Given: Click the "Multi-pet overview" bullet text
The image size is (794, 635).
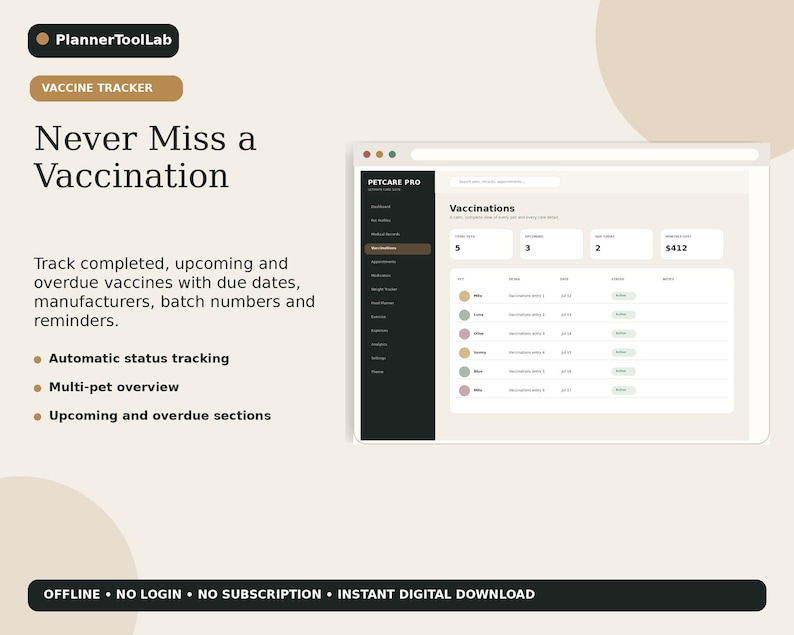Looking at the screenshot, I should [114, 387].
